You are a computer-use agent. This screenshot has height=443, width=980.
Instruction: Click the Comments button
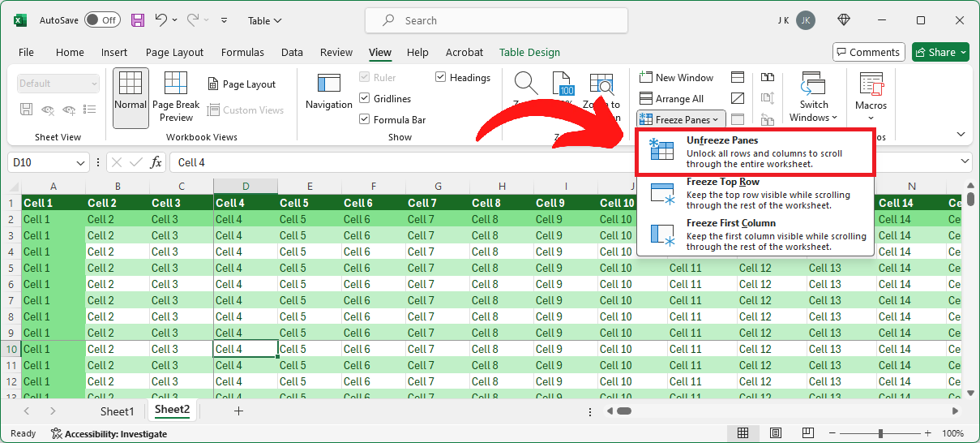click(x=868, y=52)
